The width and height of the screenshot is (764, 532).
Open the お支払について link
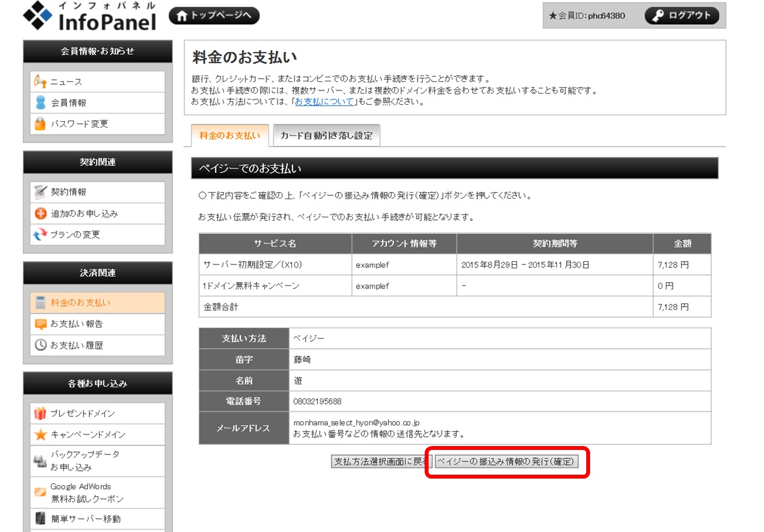(x=324, y=102)
